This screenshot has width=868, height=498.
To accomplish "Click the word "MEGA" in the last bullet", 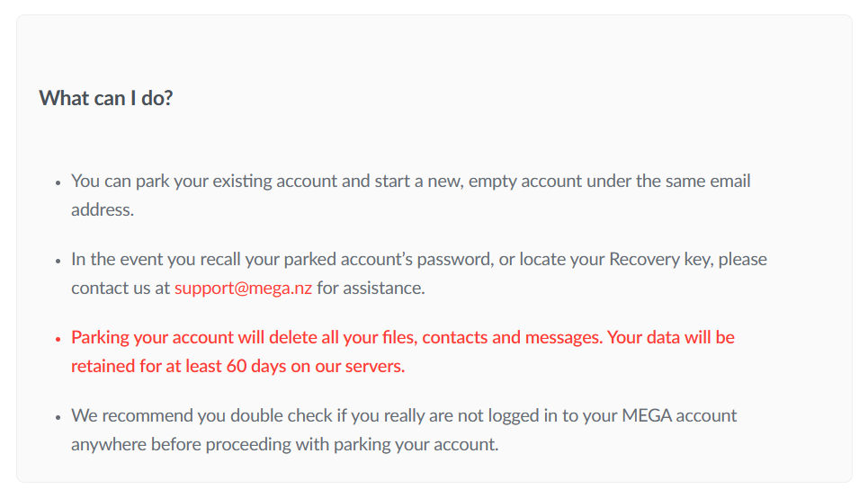I will coord(647,416).
